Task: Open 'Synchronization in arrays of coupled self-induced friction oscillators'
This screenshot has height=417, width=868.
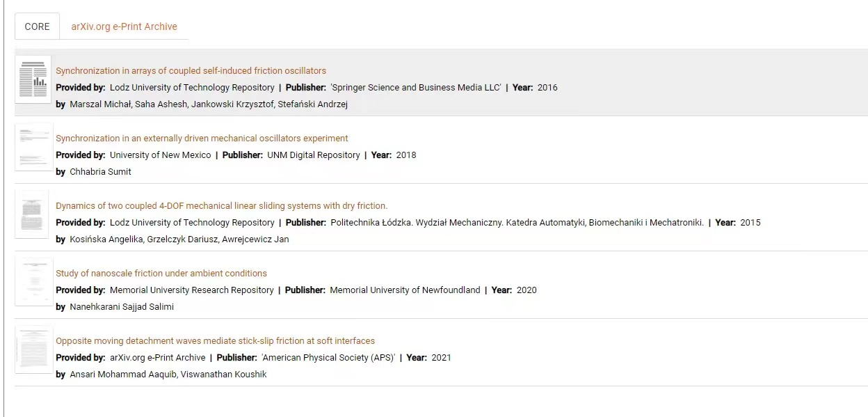Action: [191, 70]
